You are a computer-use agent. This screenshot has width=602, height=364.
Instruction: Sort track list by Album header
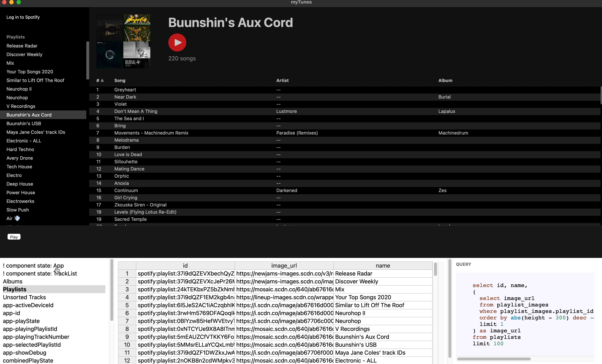(445, 80)
